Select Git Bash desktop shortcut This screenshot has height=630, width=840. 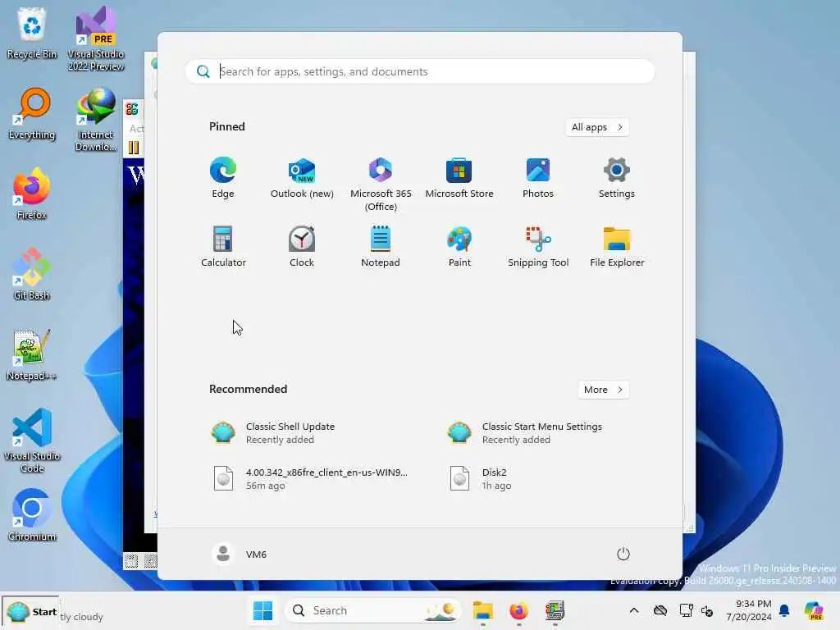(32, 274)
